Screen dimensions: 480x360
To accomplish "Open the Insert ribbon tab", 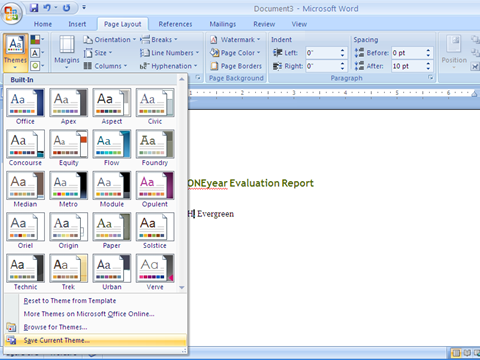I will pos(77,24).
